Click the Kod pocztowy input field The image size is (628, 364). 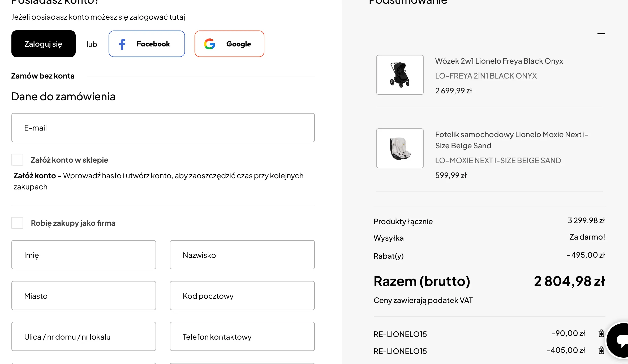click(242, 296)
